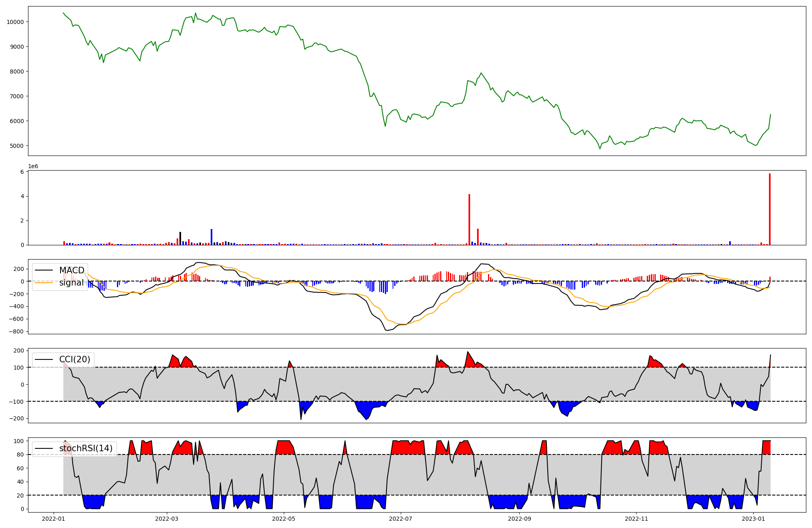Image resolution: width=812 pixels, height=528 pixels.
Task: Click the 2022-09 x-axis date label
Action: pos(519,519)
